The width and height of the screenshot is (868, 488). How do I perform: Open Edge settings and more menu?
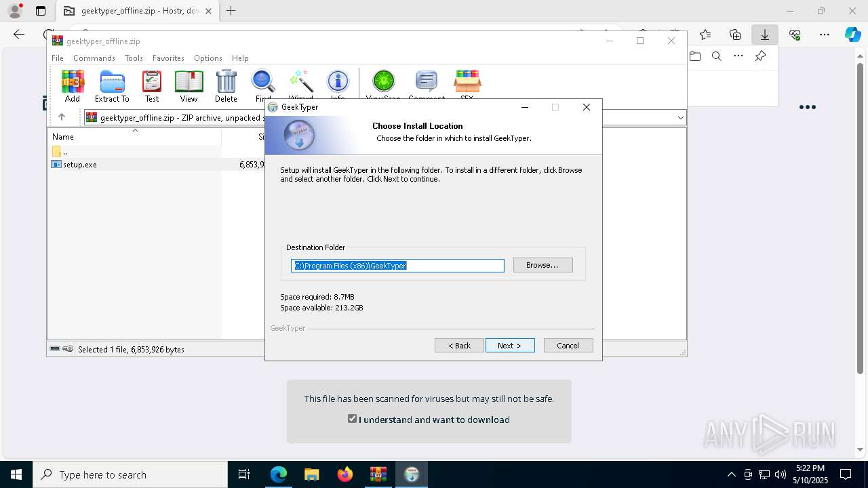click(824, 35)
